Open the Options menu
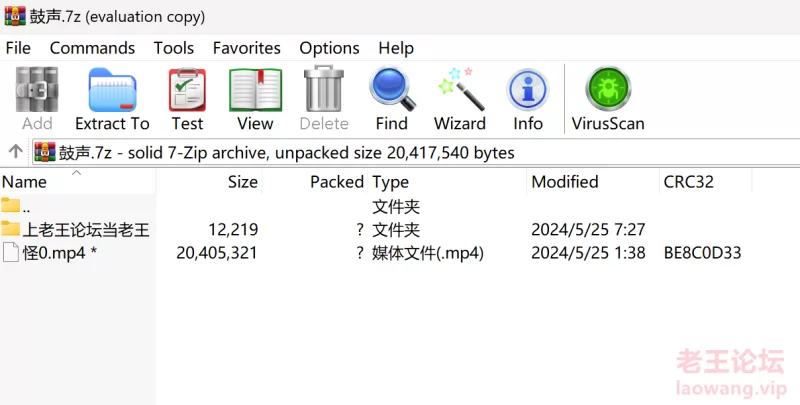Viewport: 800px width, 405px height. click(330, 48)
